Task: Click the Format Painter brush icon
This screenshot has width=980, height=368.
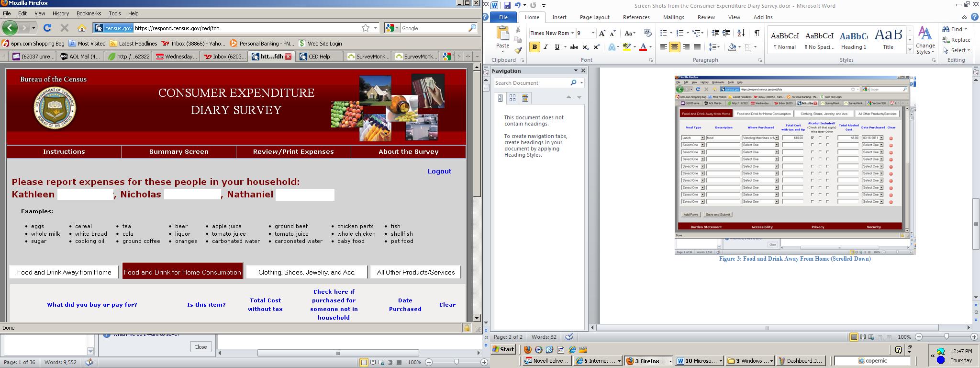Action: 518,50
